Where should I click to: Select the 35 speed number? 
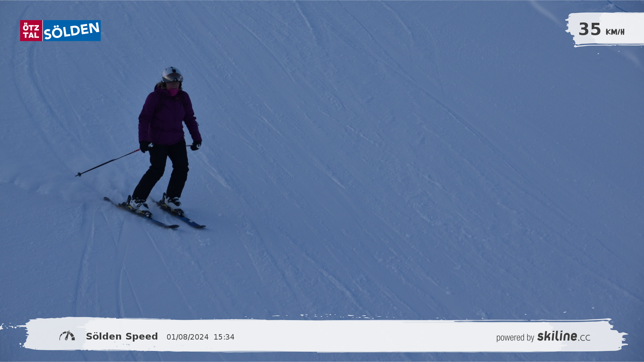589,29
